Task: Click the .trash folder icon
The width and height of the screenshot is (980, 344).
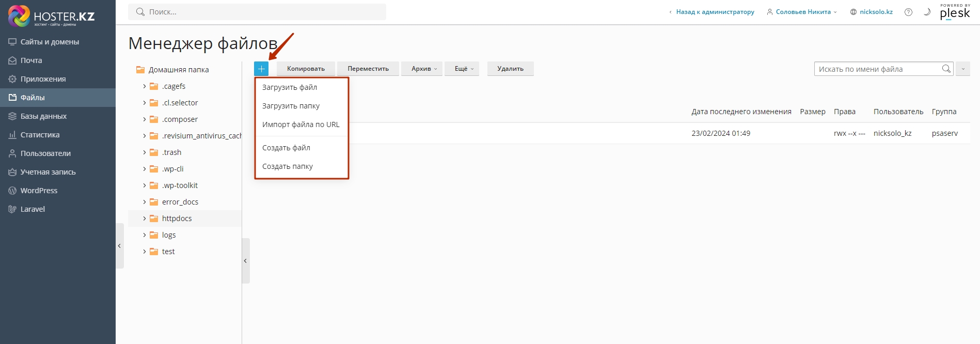Action: point(154,152)
